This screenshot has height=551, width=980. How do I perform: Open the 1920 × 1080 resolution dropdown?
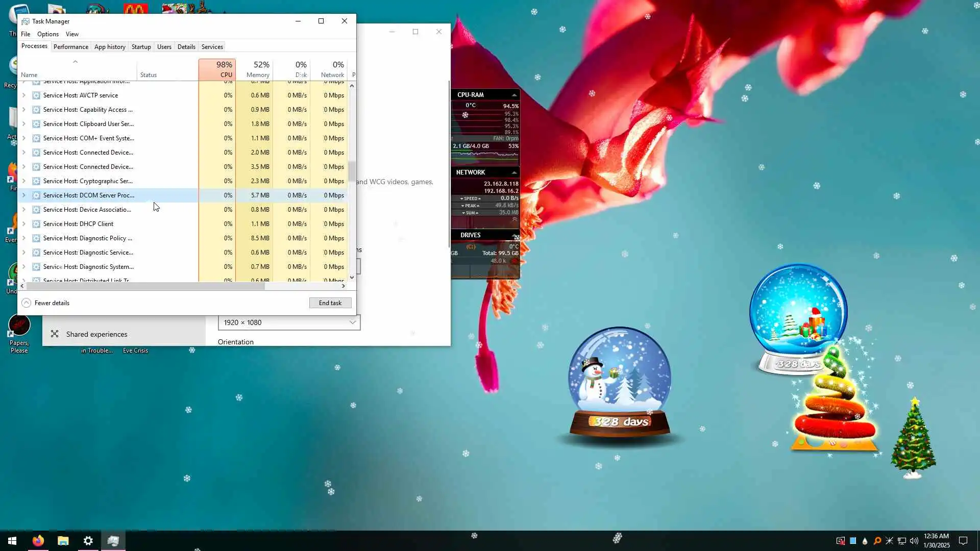tap(289, 322)
